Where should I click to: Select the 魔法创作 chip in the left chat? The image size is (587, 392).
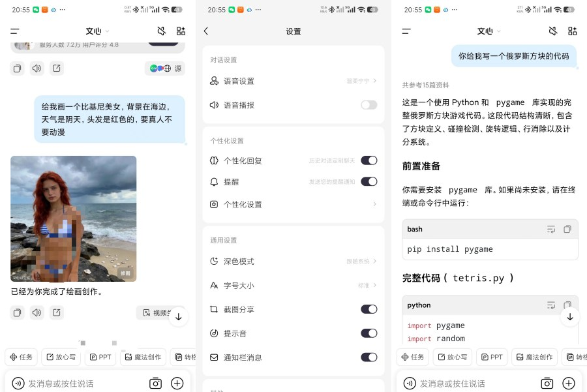point(143,357)
